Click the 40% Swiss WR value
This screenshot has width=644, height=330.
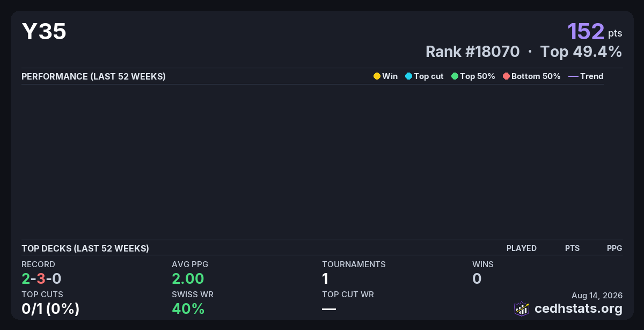coord(188,309)
